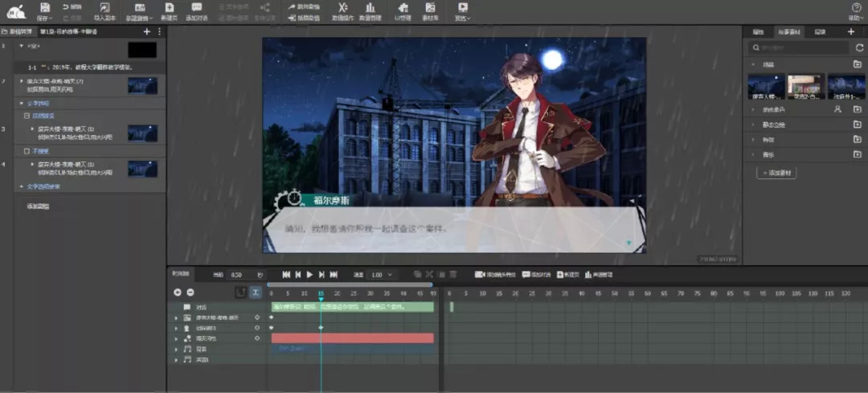Click the circular minus icon in the timeline
Viewport: 868px width, 393px height.
click(190, 293)
